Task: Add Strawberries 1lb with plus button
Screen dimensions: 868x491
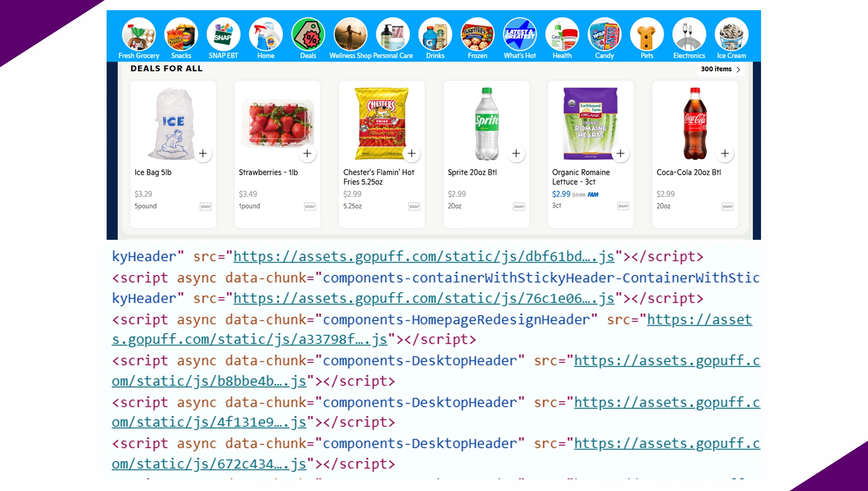Action: click(307, 154)
